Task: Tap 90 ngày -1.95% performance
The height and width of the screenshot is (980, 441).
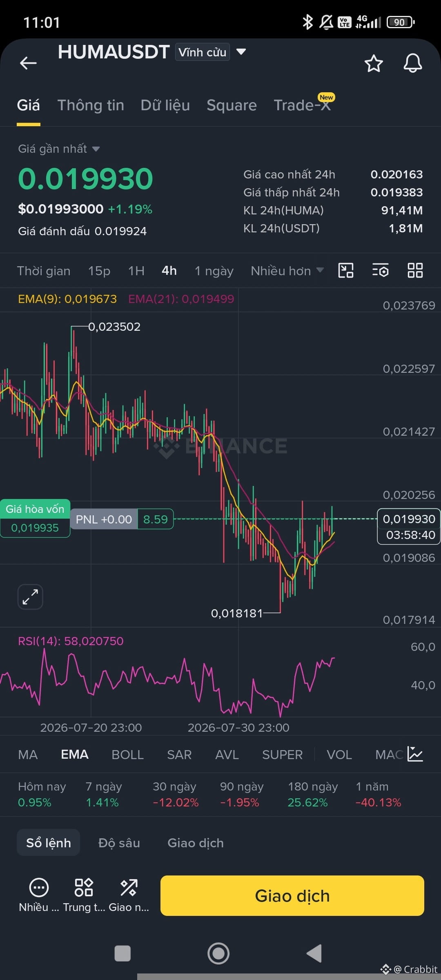Action: (242, 794)
